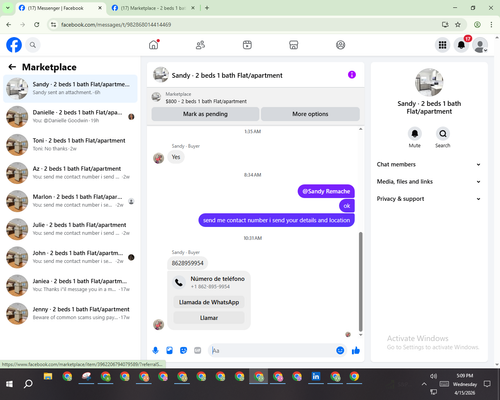The width and height of the screenshot is (500, 400).
Task: Open the $800 listing link in header
Action: (206, 101)
